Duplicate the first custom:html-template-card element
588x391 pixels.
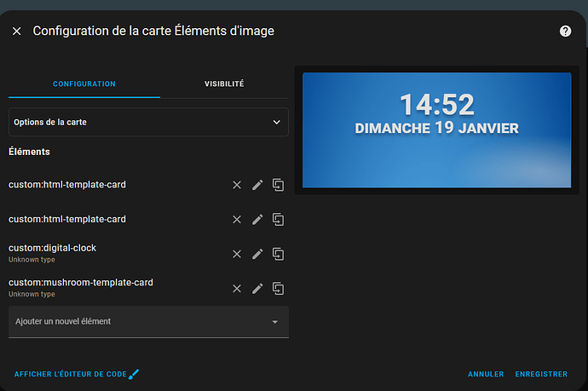[x=278, y=185]
